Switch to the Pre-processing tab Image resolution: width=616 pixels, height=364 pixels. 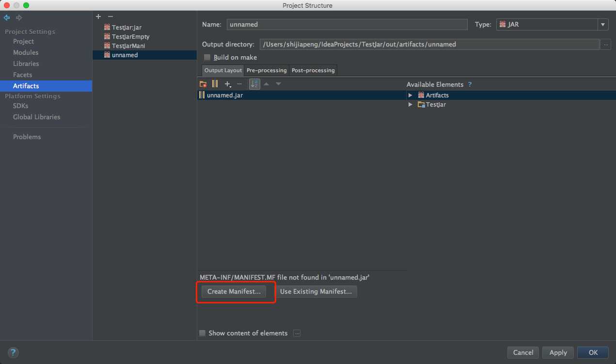(267, 70)
